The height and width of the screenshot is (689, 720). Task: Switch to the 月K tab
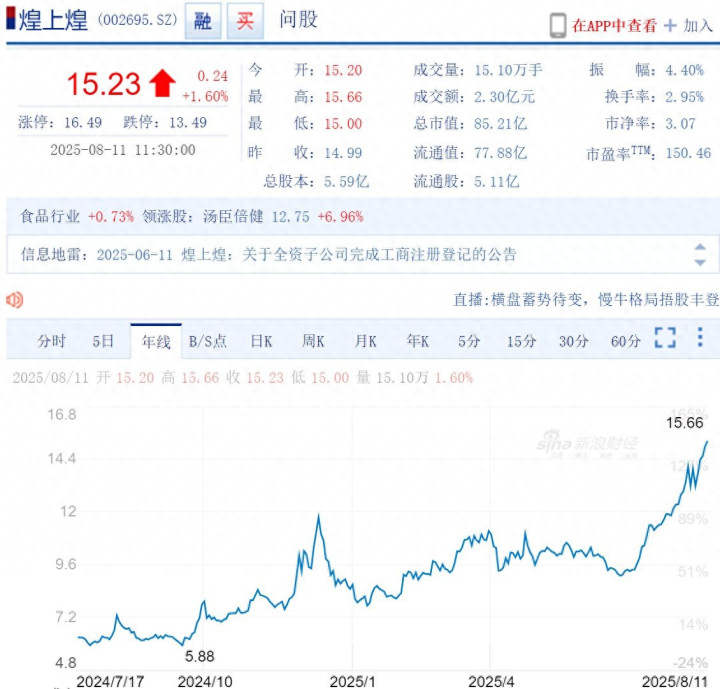click(366, 341)
